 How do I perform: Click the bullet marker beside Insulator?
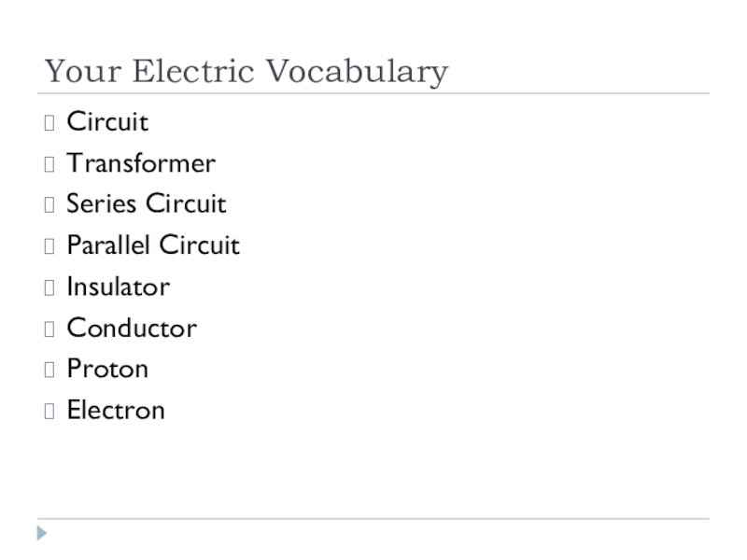point(49,287)
